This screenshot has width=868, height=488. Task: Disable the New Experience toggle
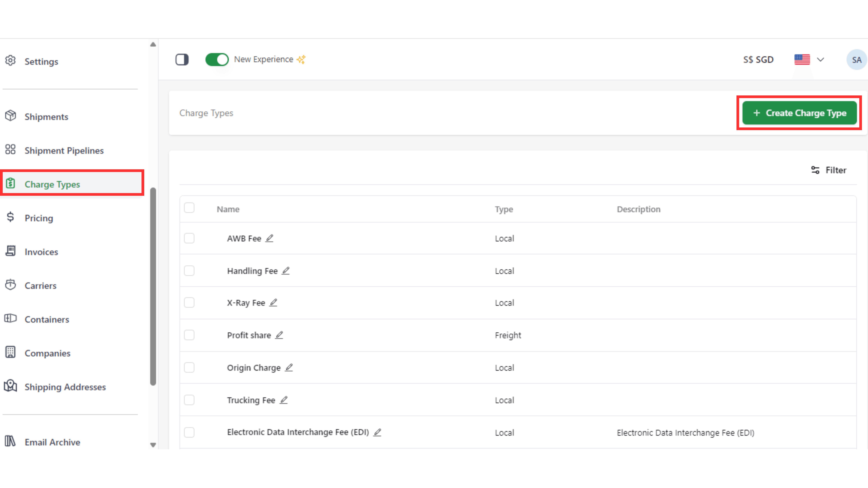pyautogui.click(x=217, y=60)
